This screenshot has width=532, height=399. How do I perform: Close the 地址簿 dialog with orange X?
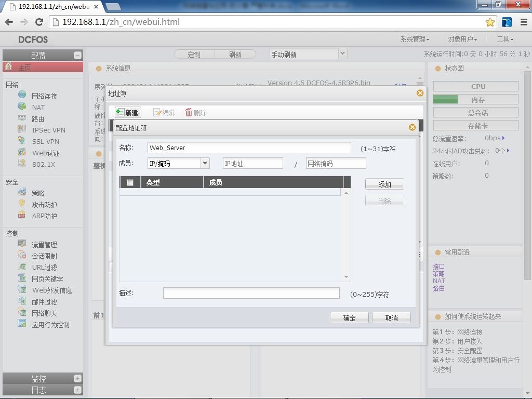[x=420, y=93]
